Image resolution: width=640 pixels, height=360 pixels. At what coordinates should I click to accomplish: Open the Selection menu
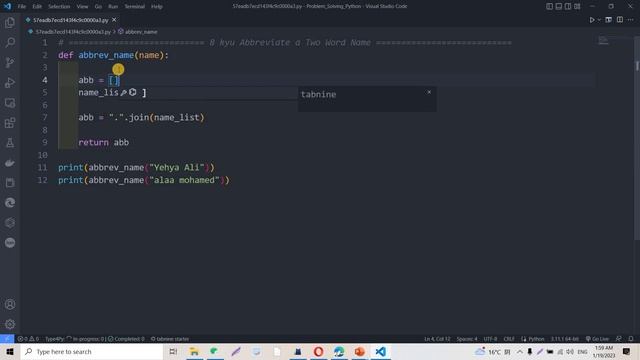pyautogui.click(x=59, y=7)
